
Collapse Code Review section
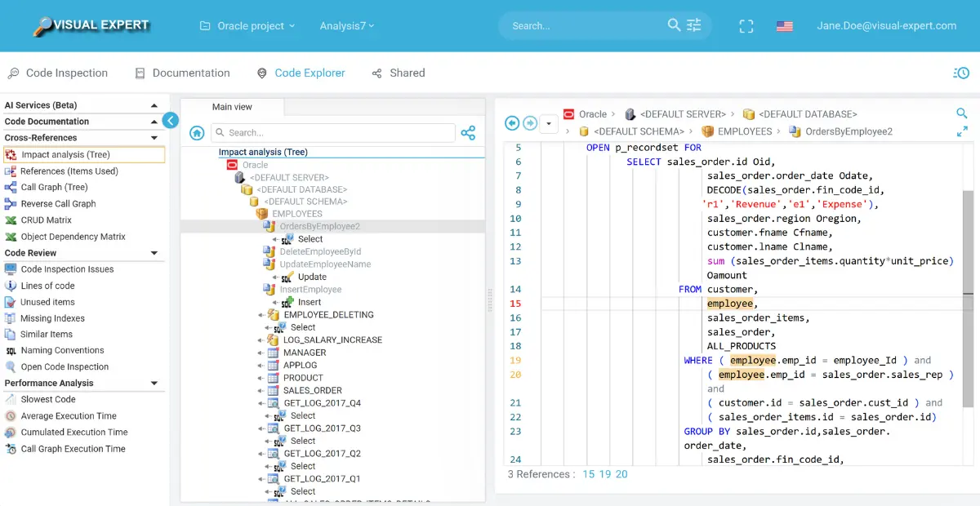tap(82, 253)
